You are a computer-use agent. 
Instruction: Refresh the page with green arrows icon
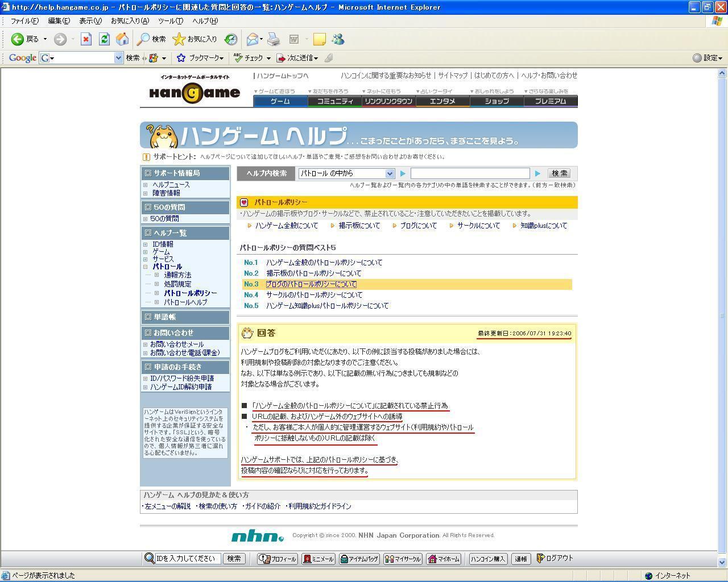coord(104,39)
